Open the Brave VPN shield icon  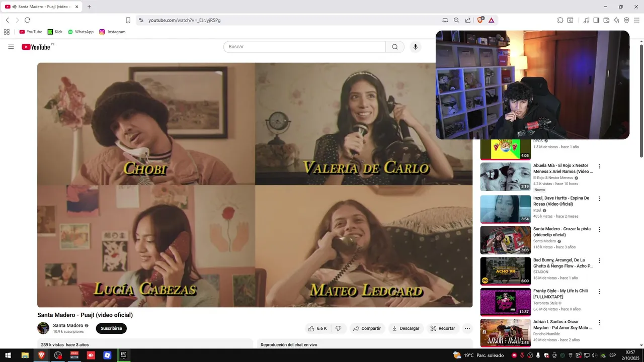point(626,20)
